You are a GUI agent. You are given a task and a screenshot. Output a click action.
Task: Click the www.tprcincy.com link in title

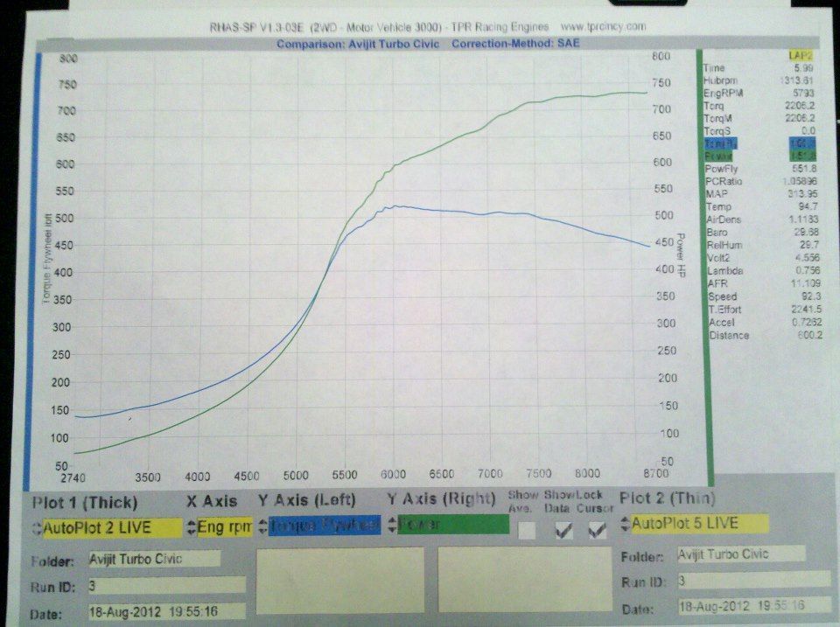click(x=605, y=27)
